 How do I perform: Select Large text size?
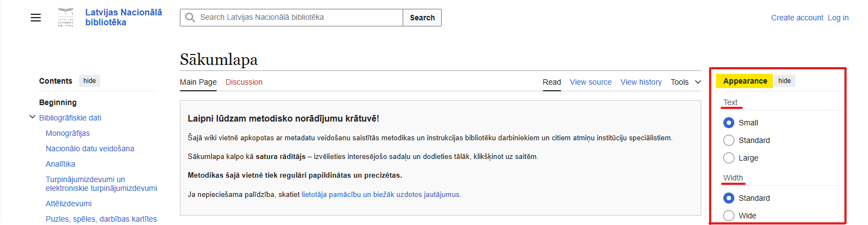(x=729, y=158)
